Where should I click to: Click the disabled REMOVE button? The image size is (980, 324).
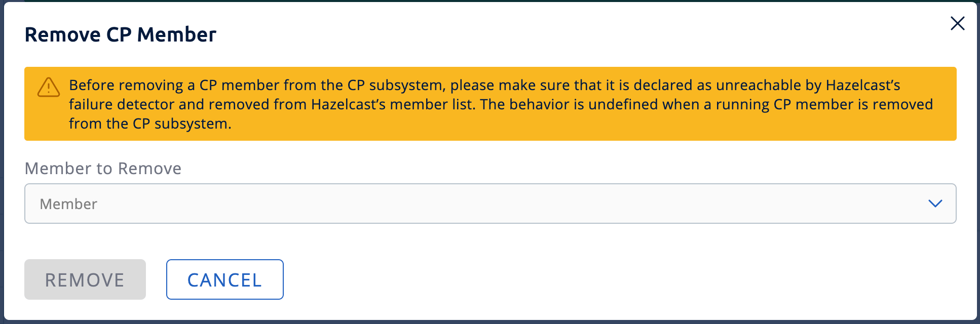pyautogui.click(x=85, y=279)
